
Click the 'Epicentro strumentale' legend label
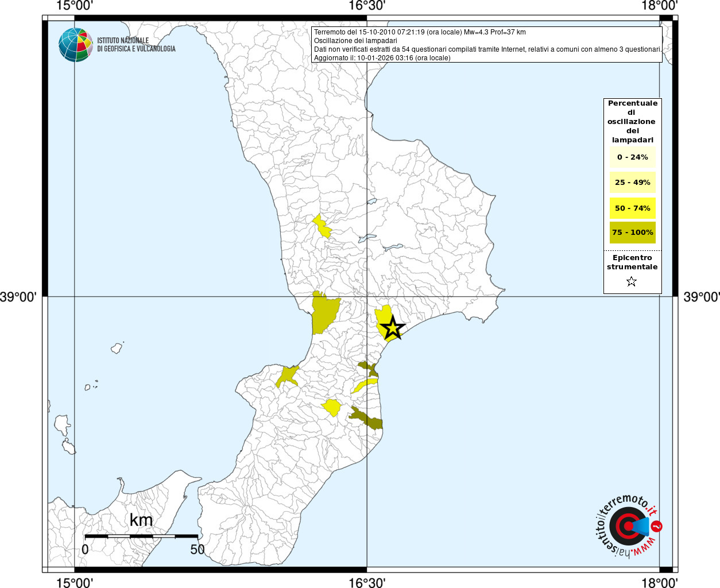[x=632, y=262]
